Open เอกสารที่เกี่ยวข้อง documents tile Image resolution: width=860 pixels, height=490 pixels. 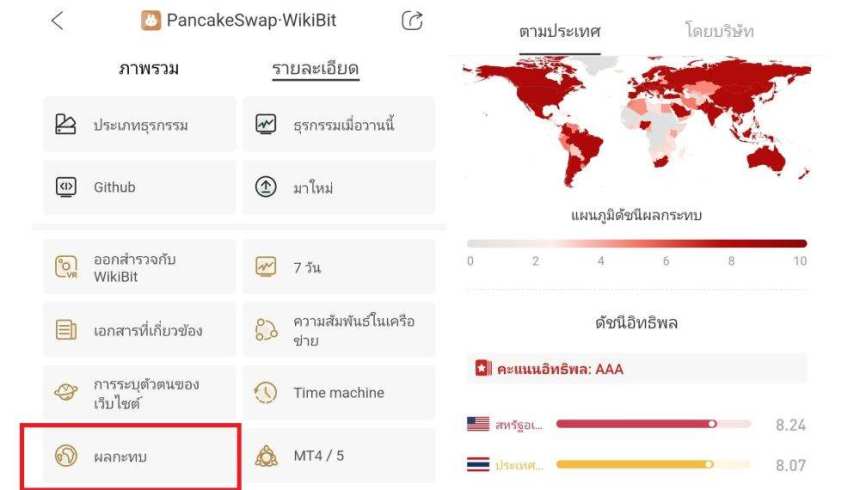[x=139, y=330]
